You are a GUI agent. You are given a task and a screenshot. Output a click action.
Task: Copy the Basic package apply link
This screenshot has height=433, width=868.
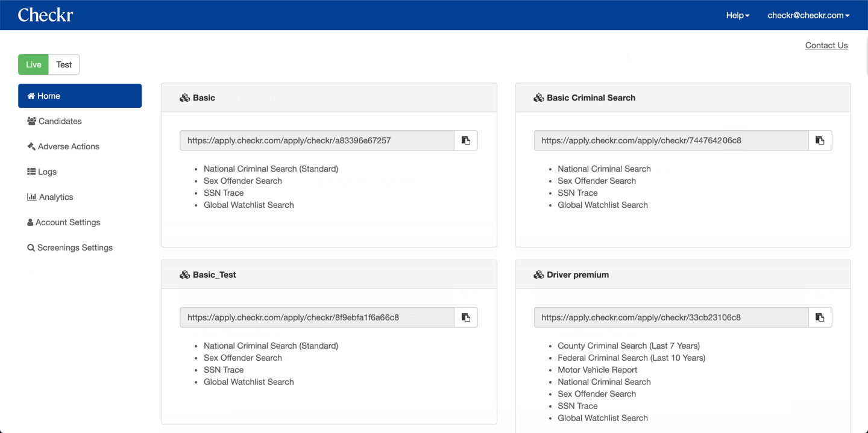[x=466, y=140]
